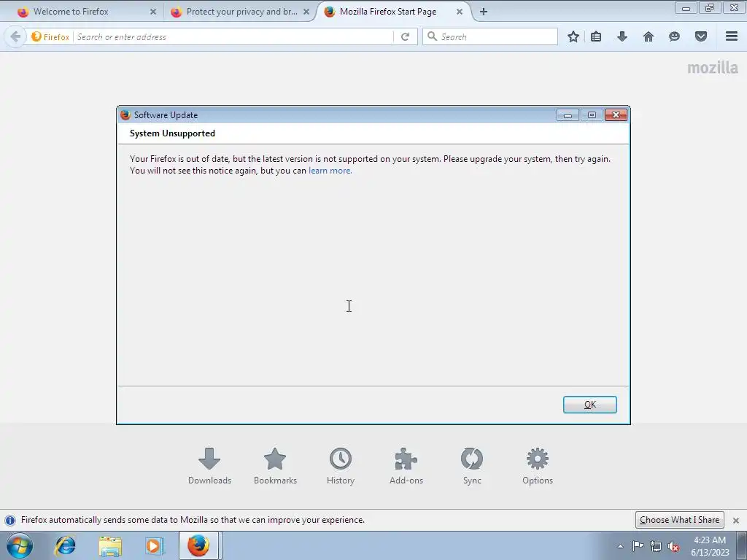The image size is (747, 560).
Task: Open History shortcut on start page
Action: 340,466
